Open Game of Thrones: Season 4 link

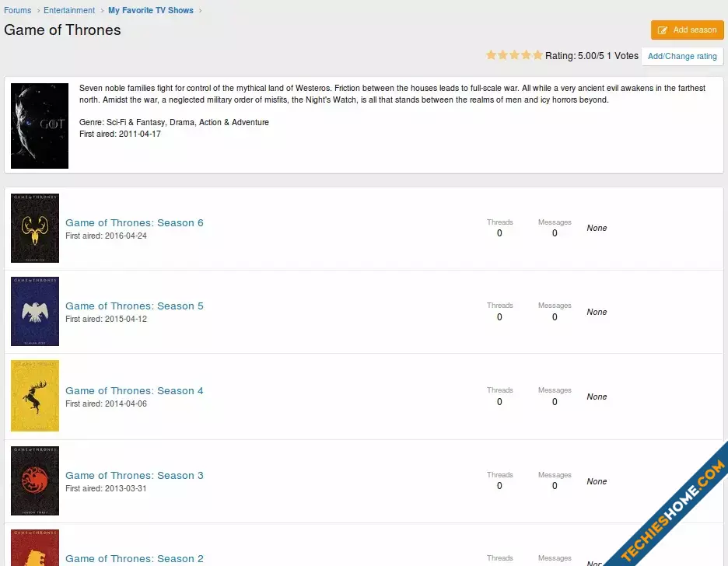click(x=135, y=390)
